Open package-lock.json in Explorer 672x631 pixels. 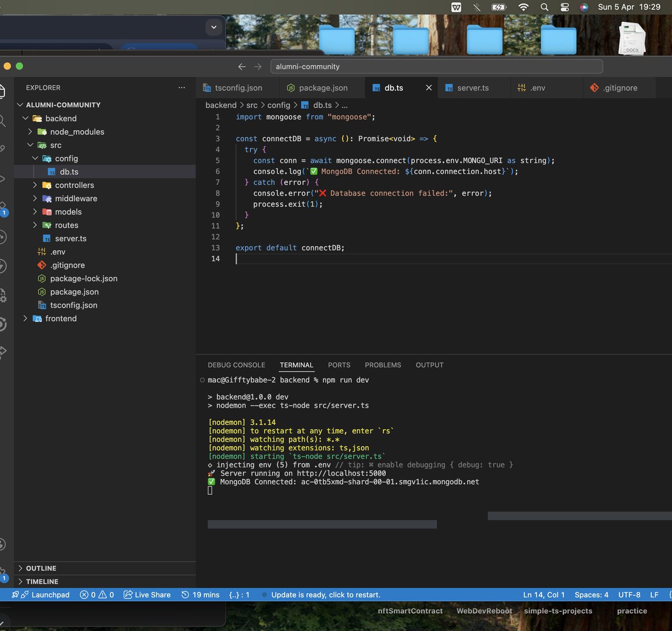tap(105, 279)
